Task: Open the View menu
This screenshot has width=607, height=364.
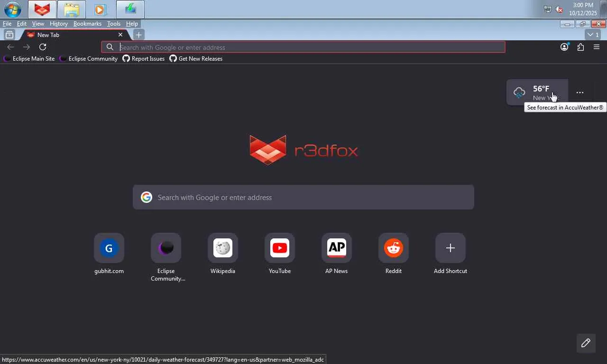Action: click(38, 24)
